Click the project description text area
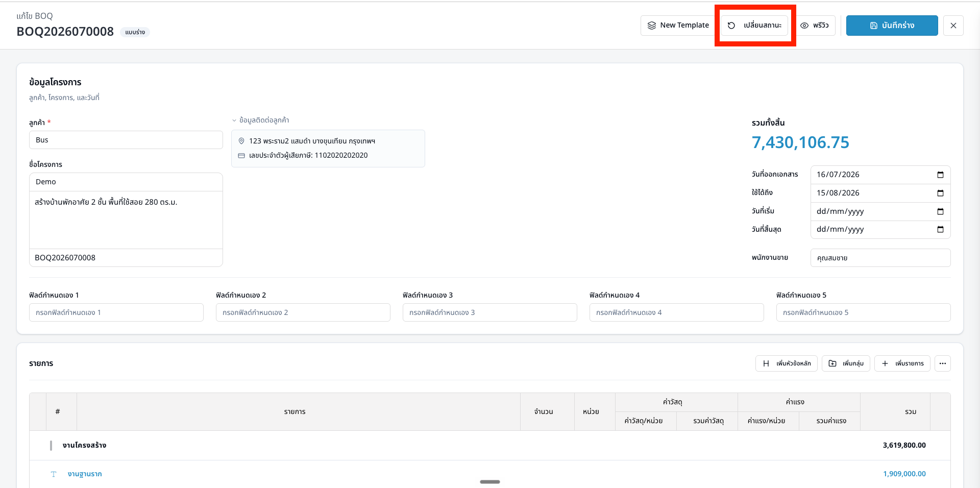Image resolution: width=980 pixels, height=488 pixels. click(x=126, y=220)
